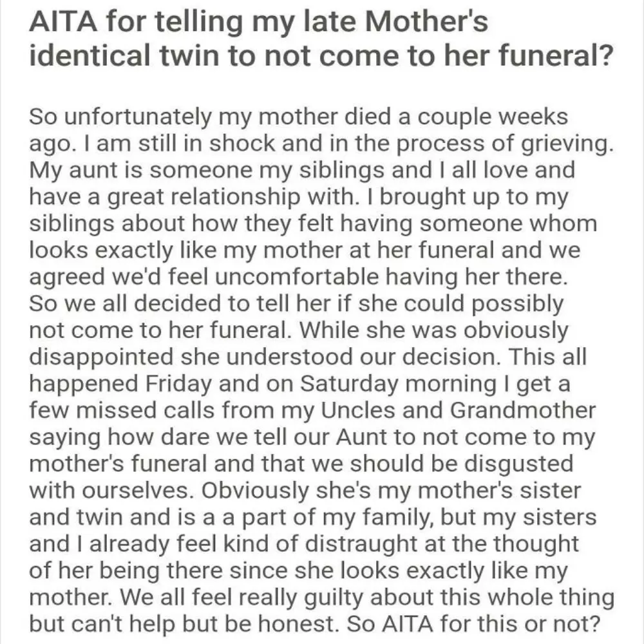Click the word "Uncles" in the post
The height and width of the screenshot is (644, 644).
tap(357, 410)
